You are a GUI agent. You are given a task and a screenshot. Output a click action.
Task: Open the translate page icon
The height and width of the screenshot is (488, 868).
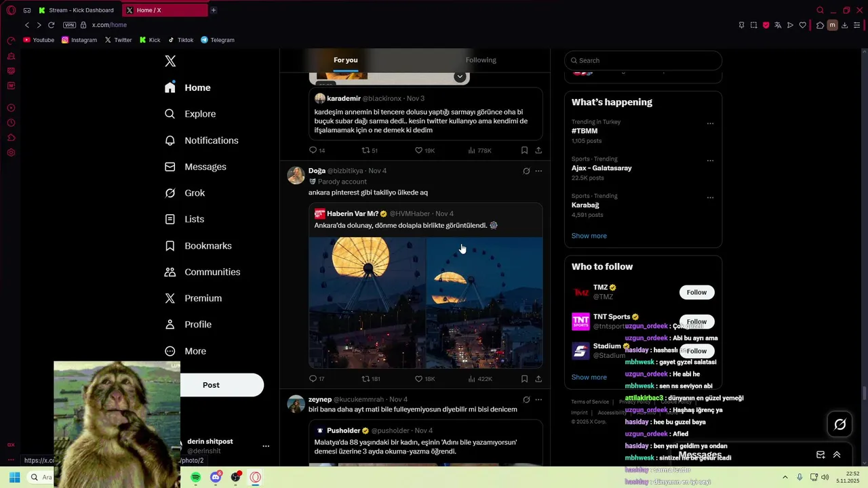pos(778,25)
